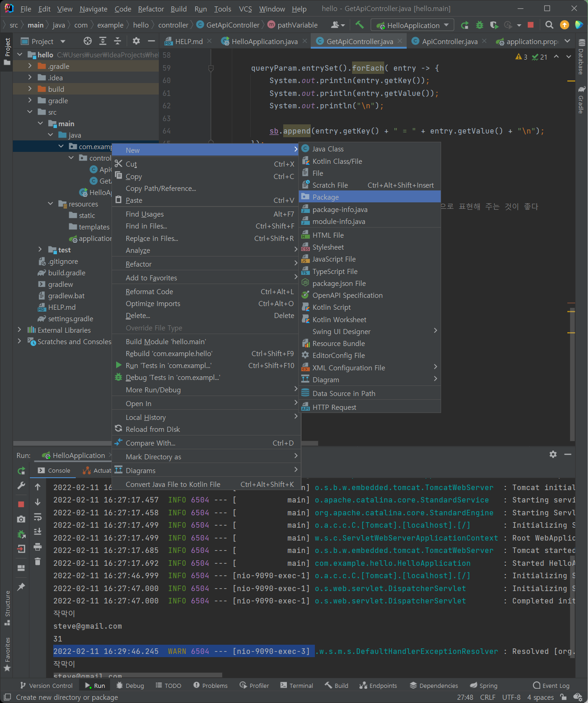Screen dimensions: 588x703
Task: Open the Navigate menu in menu bar
Action: (x=93, y=9)
